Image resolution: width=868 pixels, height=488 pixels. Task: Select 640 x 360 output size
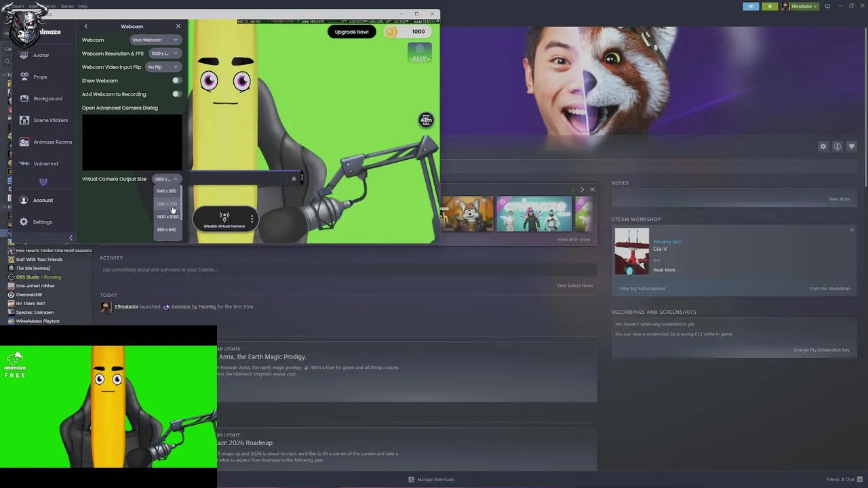(x=167, y=191)
